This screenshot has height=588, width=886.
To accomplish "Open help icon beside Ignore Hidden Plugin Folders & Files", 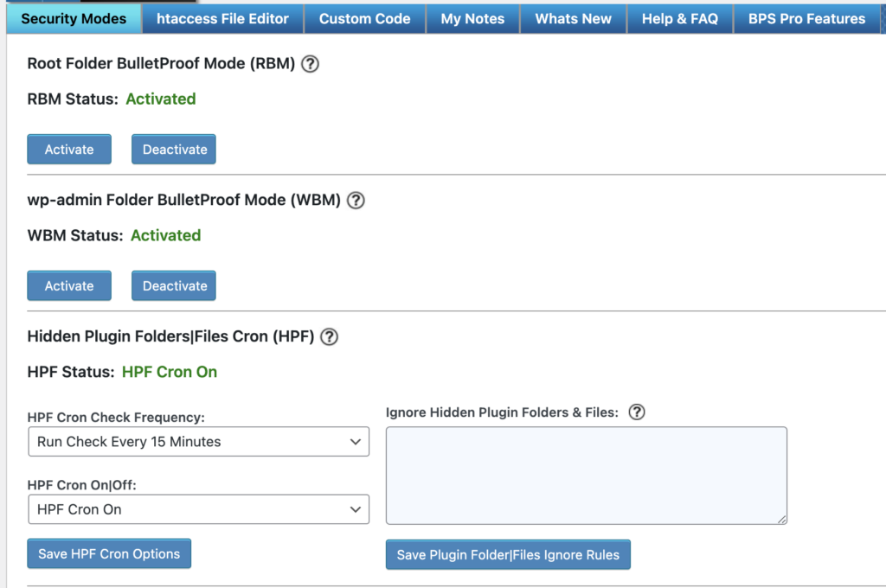I will [637, 412].
